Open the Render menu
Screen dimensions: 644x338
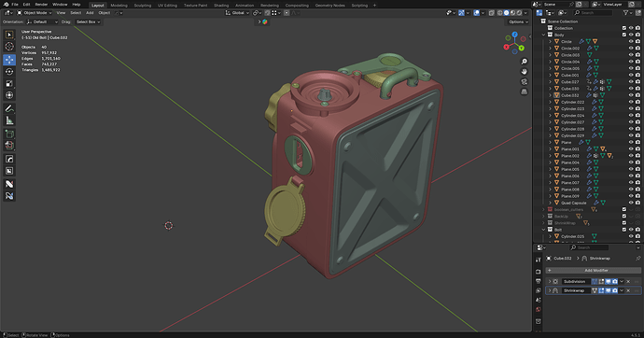[x=41, y=5]
